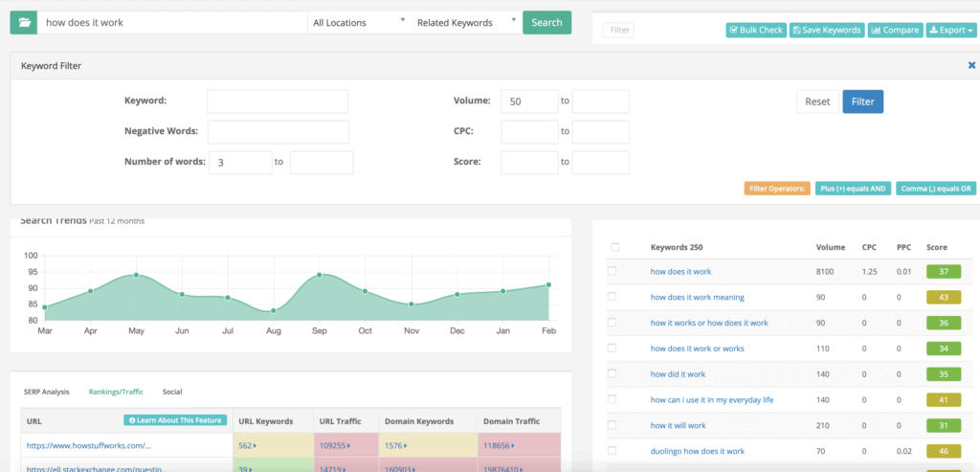Click the Aug data point on trends chart
The width and height of the screenshot is (980, 472).
274,311
